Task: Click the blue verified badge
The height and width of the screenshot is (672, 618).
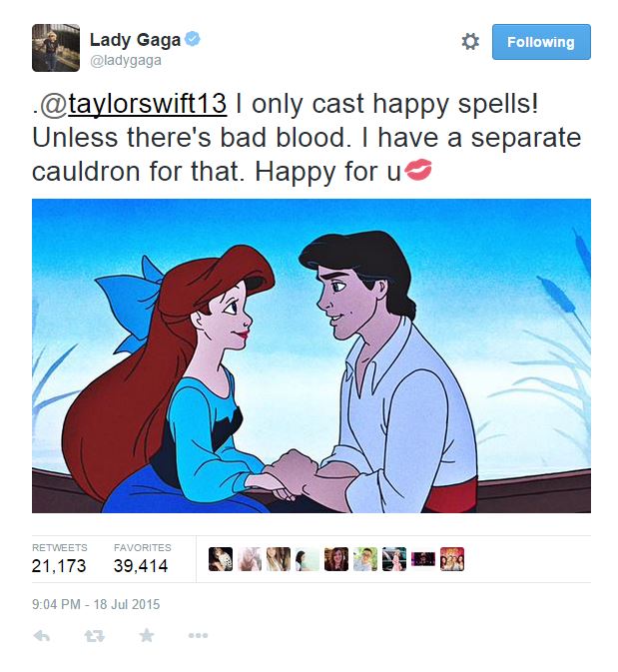Action: tap(194, 40)
